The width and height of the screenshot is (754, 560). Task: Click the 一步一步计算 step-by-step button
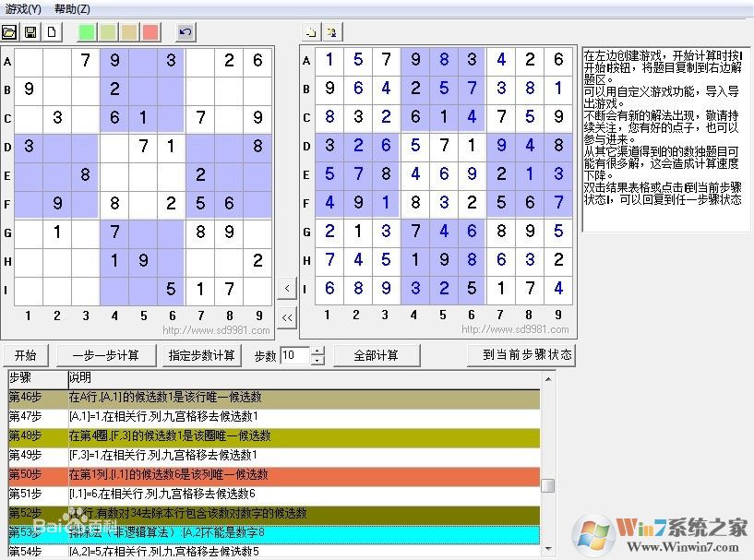coord(104,354)
